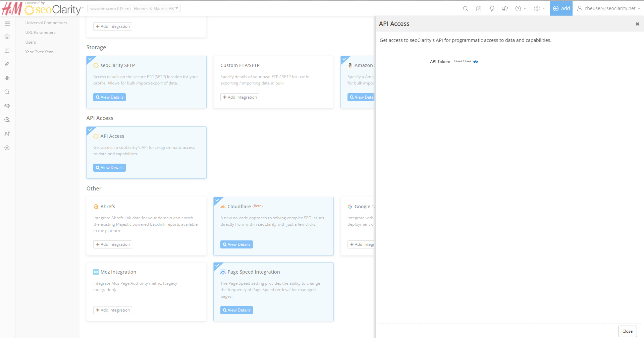
Task: Click View Details on seoClarity SFTP card
Action: pos(109,97)
